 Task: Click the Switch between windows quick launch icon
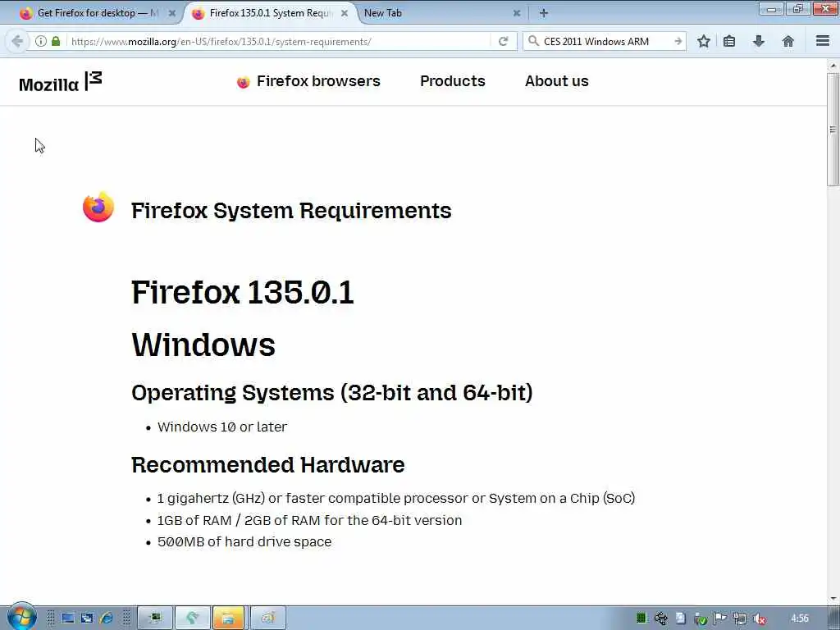(87, 619)
